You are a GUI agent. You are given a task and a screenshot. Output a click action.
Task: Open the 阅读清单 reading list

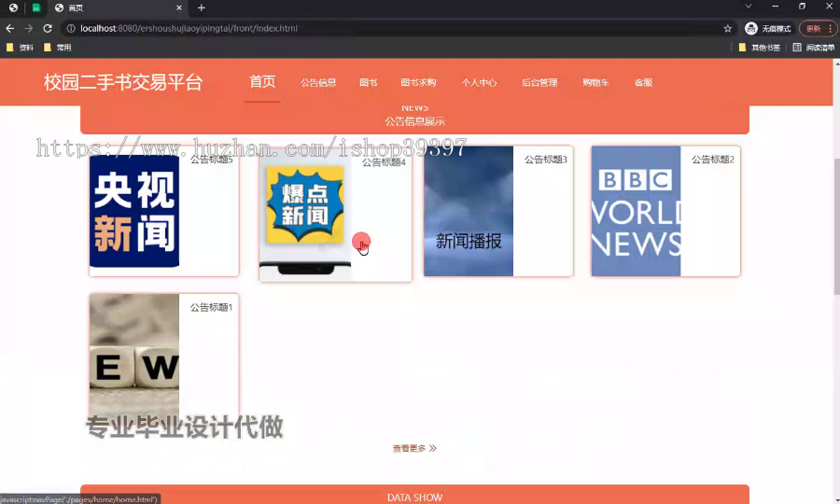tap(813, 48)
